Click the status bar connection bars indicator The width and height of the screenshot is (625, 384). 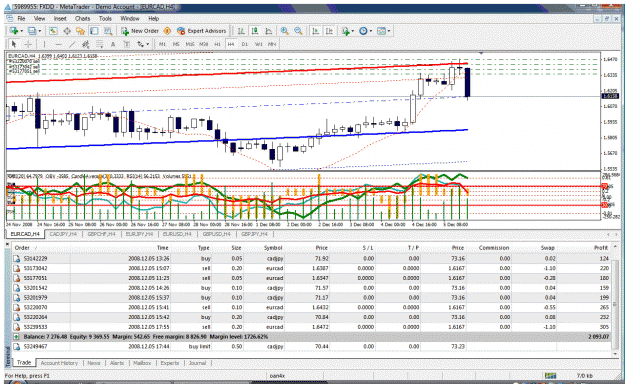point(550,376)
